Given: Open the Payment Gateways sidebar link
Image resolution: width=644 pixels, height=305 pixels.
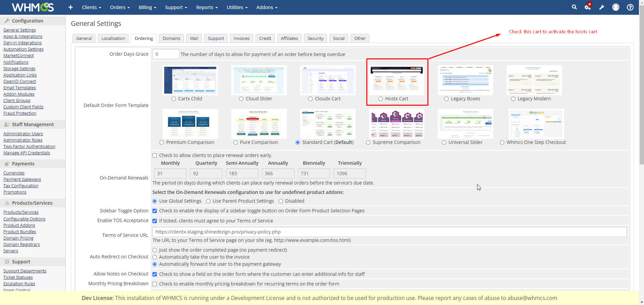Looking at the screenshot, I should [22, 180].
